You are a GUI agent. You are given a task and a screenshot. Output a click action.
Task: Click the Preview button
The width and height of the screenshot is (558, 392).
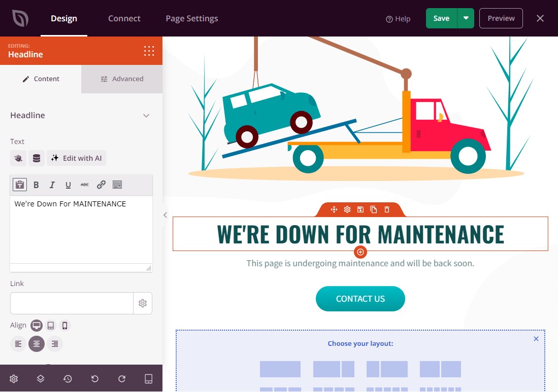[x=501, y=18]
